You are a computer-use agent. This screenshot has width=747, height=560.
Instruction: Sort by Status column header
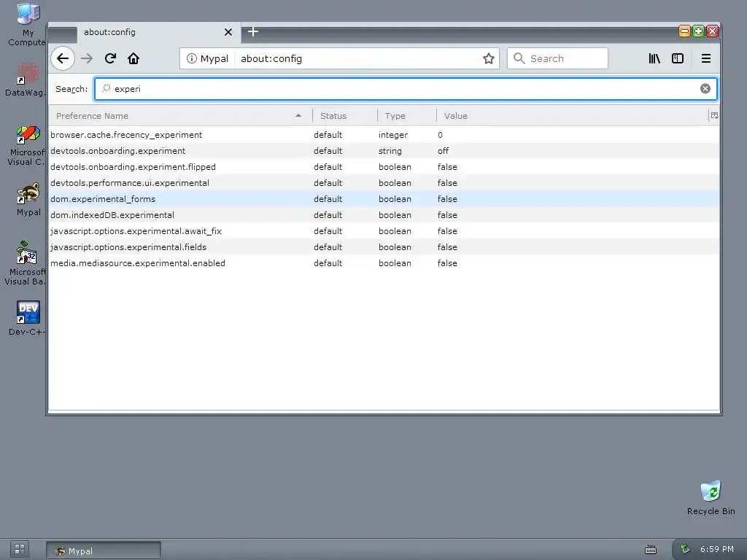point(344,116)
